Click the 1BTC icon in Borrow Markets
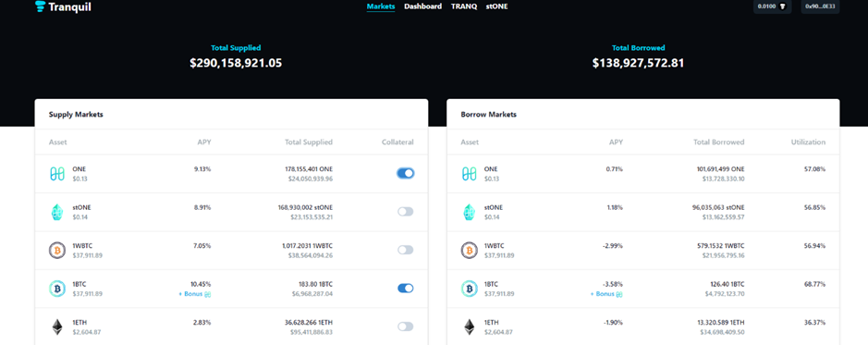The image size is (868, 345). [x=470, y=289]
